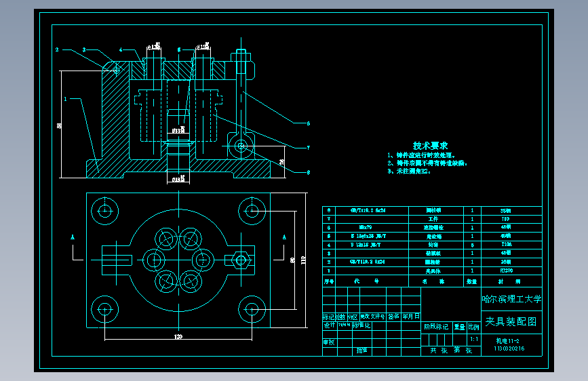Viewport: 588px width, 381px height.
Task: Select the 110 vertical dimension text
Action: point(303,260)
